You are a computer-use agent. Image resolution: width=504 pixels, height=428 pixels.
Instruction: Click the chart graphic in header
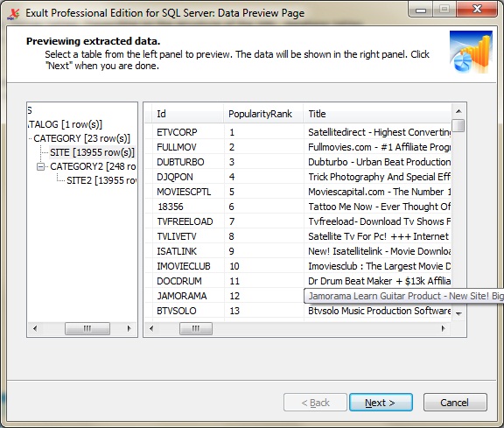471,52
